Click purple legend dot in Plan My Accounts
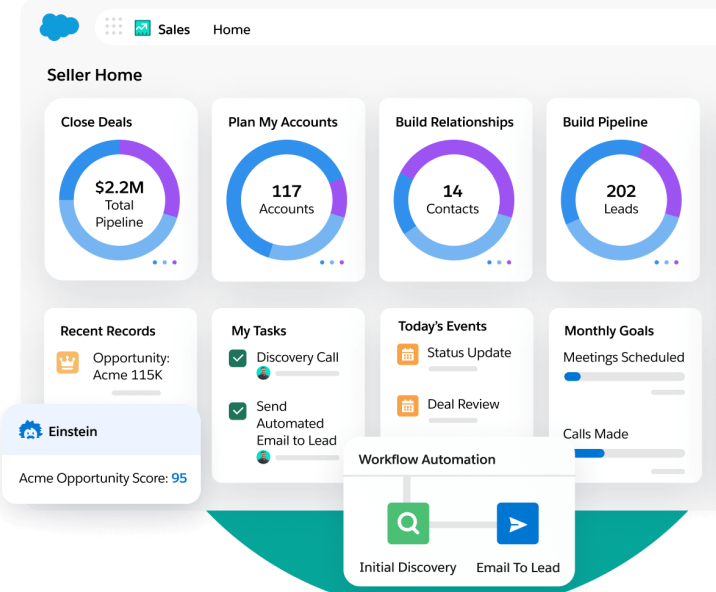 [342, 262]
